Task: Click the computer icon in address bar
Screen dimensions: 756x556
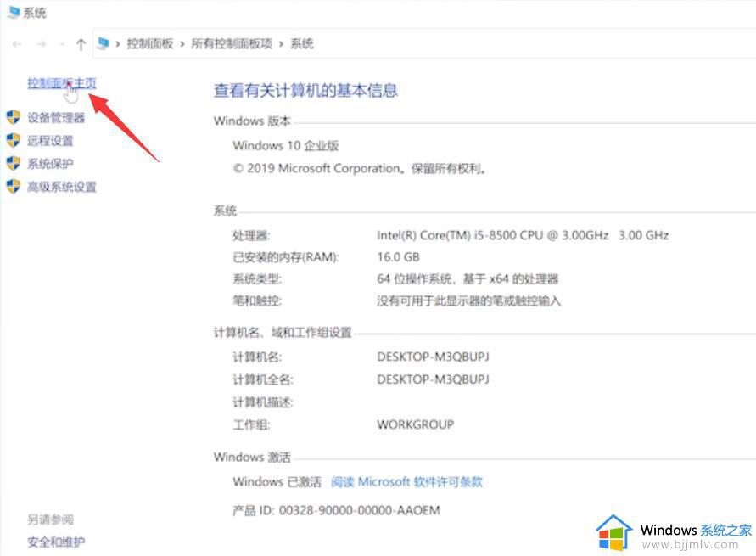Action: click(x=103, y=43)
